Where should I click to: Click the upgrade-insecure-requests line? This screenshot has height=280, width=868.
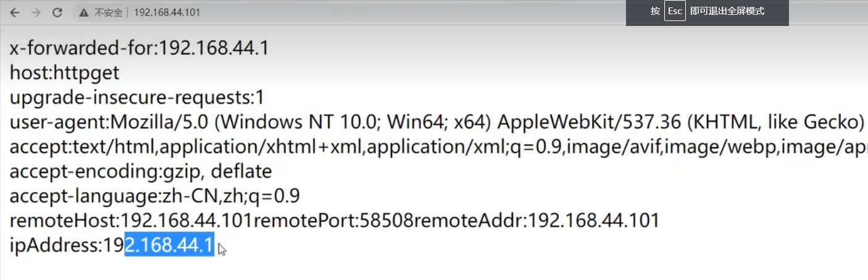click(x=137, y=98)
